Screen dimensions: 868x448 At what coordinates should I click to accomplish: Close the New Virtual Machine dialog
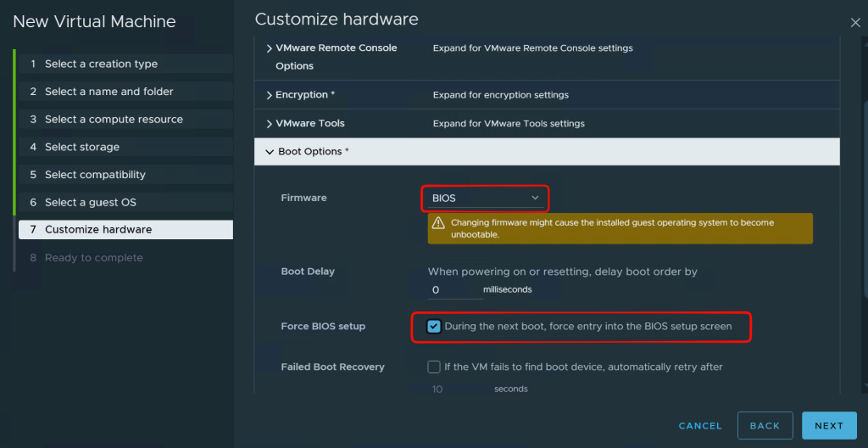(854, 22)
